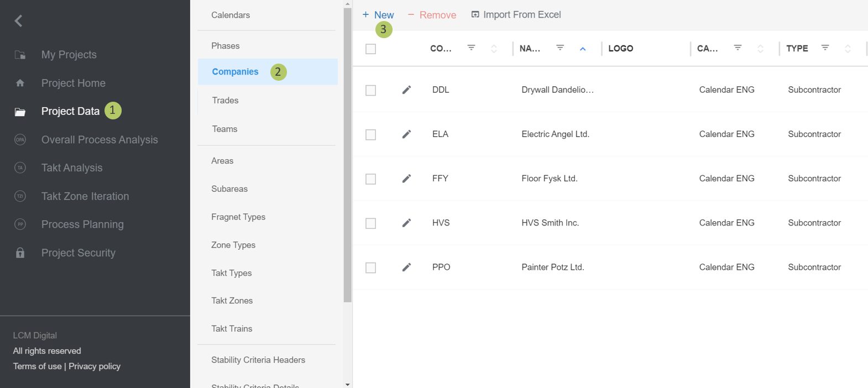Open the filter on the Type column
The width and height of the screenshot is (868, 388).
825,48
